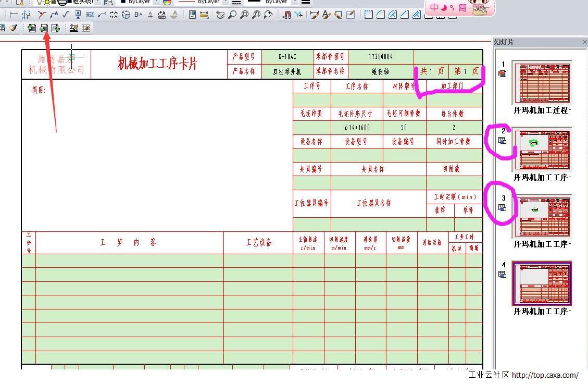Click the value 2 under 每台件数

pos(454,128)
